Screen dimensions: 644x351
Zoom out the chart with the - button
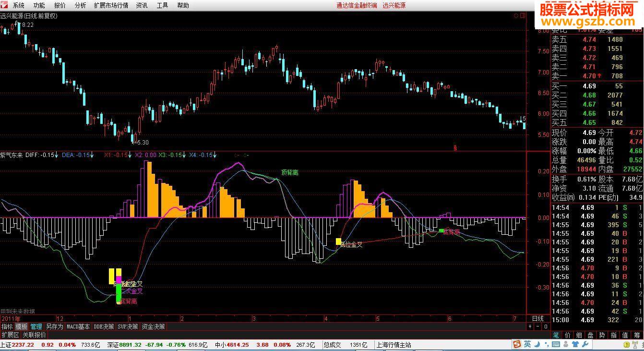point(537,327)
